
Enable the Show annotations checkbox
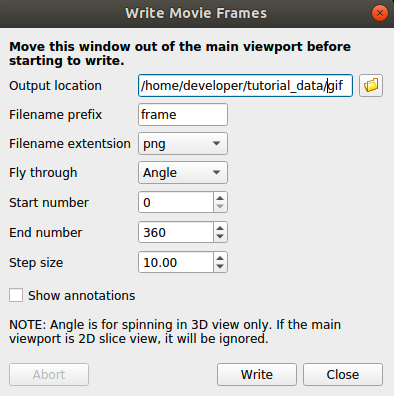(16, 295)
